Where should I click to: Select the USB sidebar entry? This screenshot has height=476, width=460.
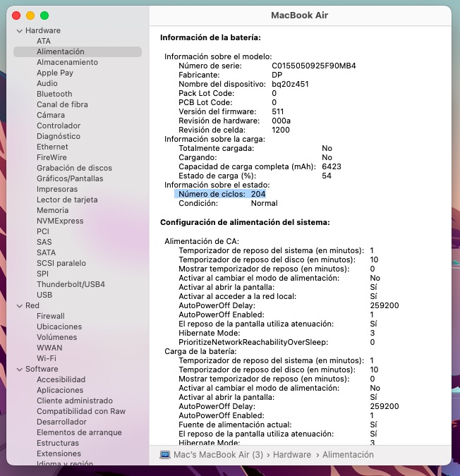coord(44,295)
